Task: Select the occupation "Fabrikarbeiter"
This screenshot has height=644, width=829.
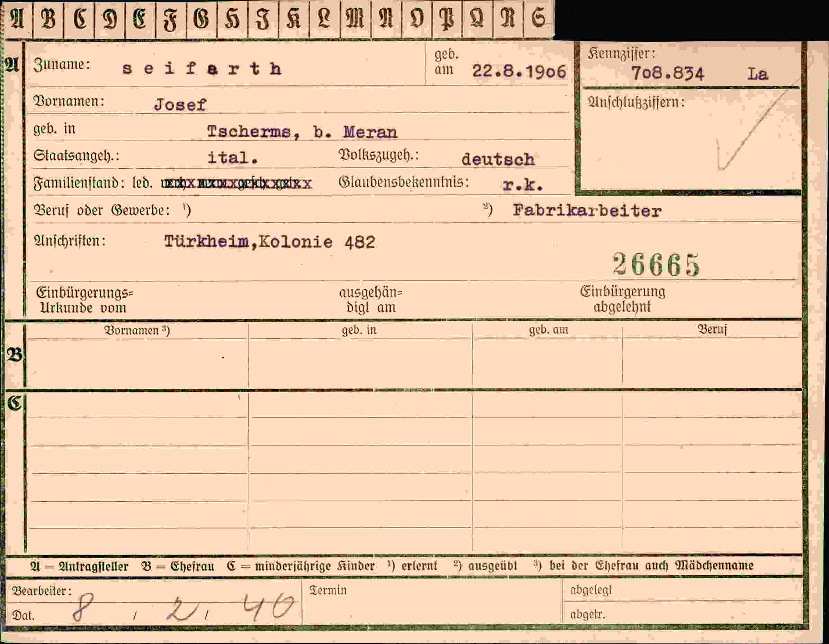Action: point(587,210)
